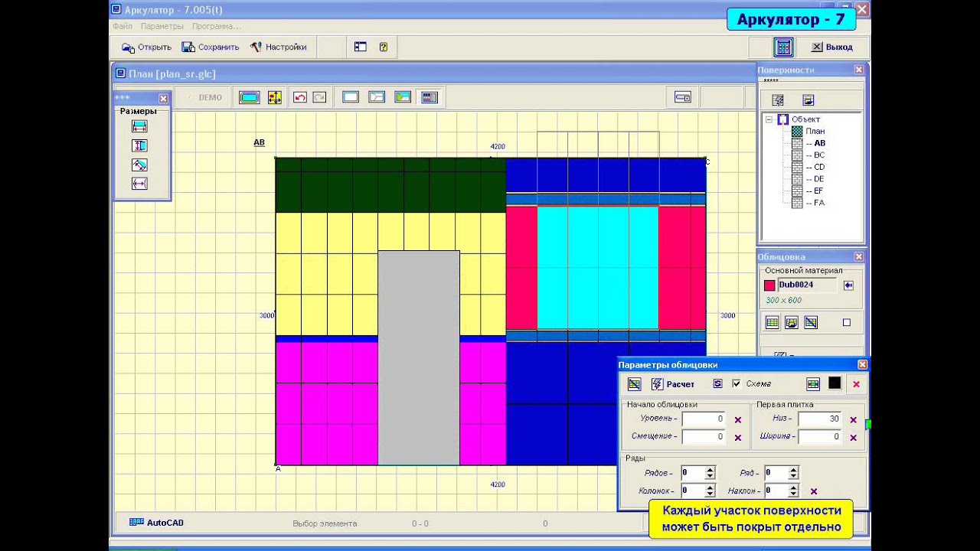Click the pink Dub0024 material color swatch
The image size is (980, 551).
tap(769, 285)
